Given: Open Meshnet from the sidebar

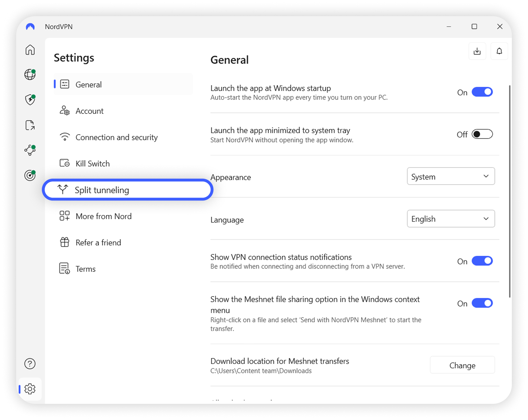Looking at the screenshot, I should (x=30, y=150).
